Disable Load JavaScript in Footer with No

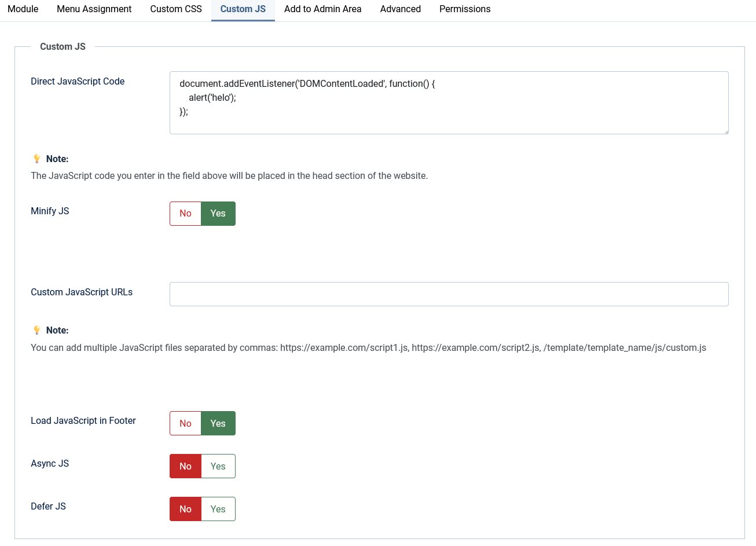pos(185,423)
